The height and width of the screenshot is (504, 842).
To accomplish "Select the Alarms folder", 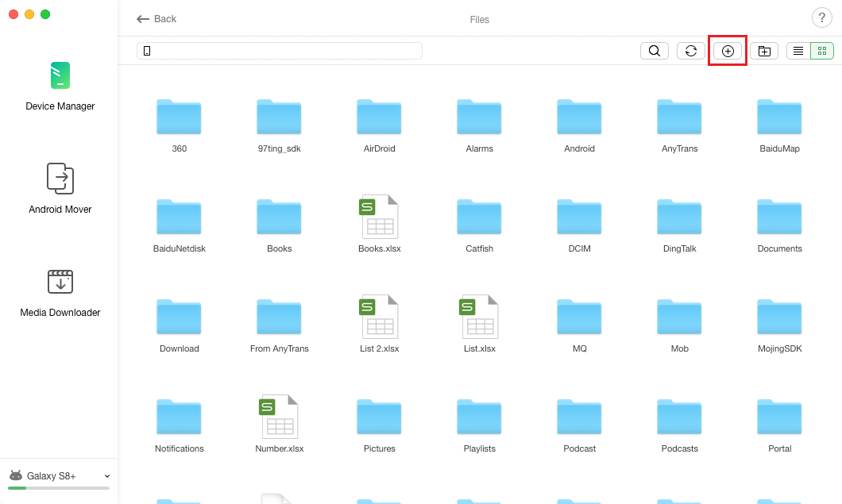I will coord(479,117).
